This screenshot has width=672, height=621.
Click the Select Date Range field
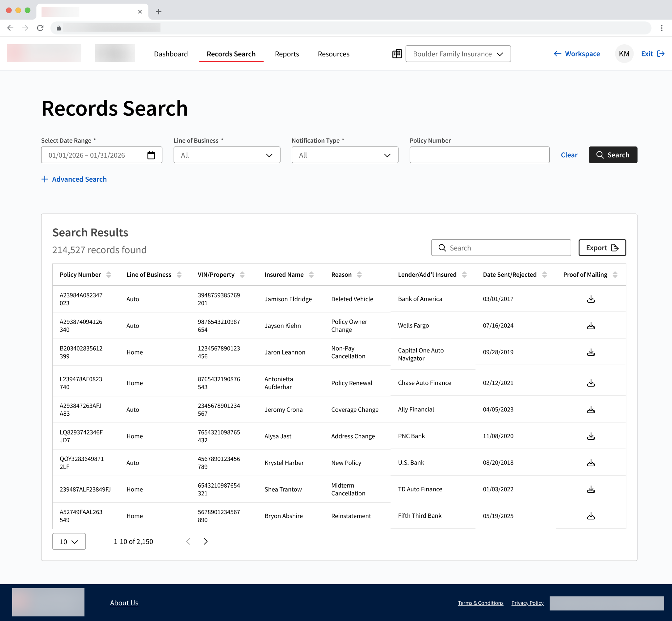[x=102, y=155]
